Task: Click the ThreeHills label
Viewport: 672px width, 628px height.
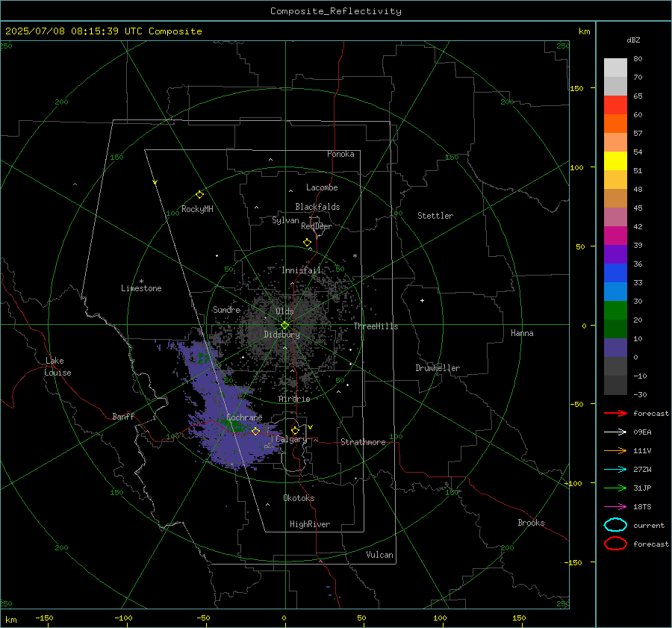Action: tap(376, 326)
